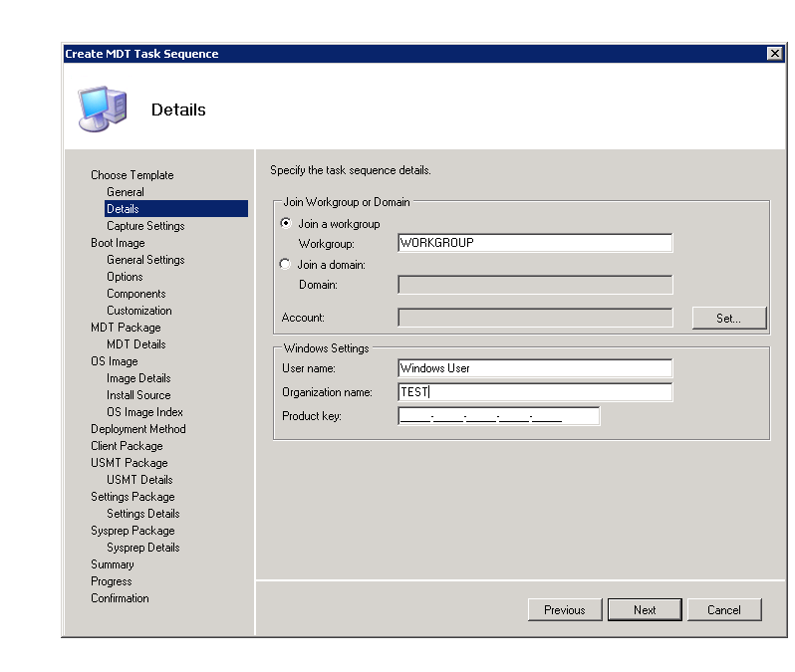Viewport: 795px width, 672px height.
Task: Click the Product key entry field
Action: (x=498, y=416)
